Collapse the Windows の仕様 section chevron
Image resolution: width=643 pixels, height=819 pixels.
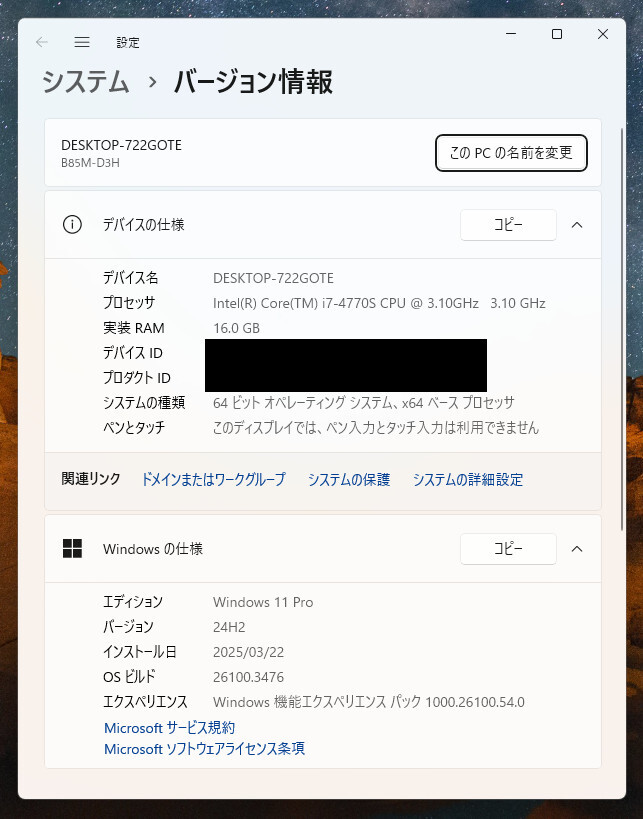[577, 549]
